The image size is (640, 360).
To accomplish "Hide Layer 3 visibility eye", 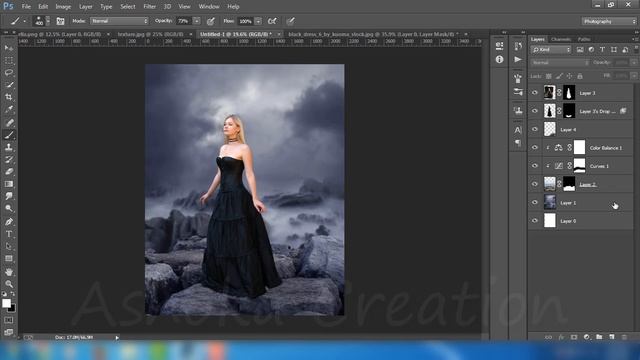I will [535, 93].
